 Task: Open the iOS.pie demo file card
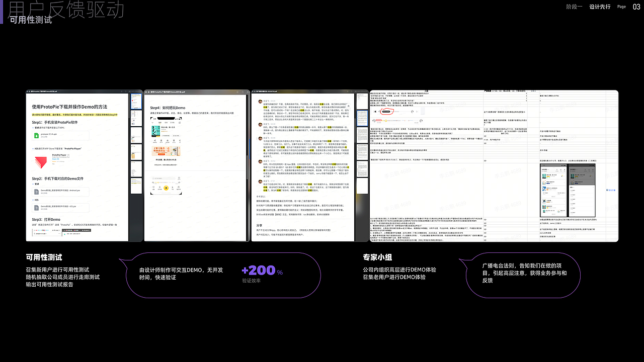tap(60, 208)
